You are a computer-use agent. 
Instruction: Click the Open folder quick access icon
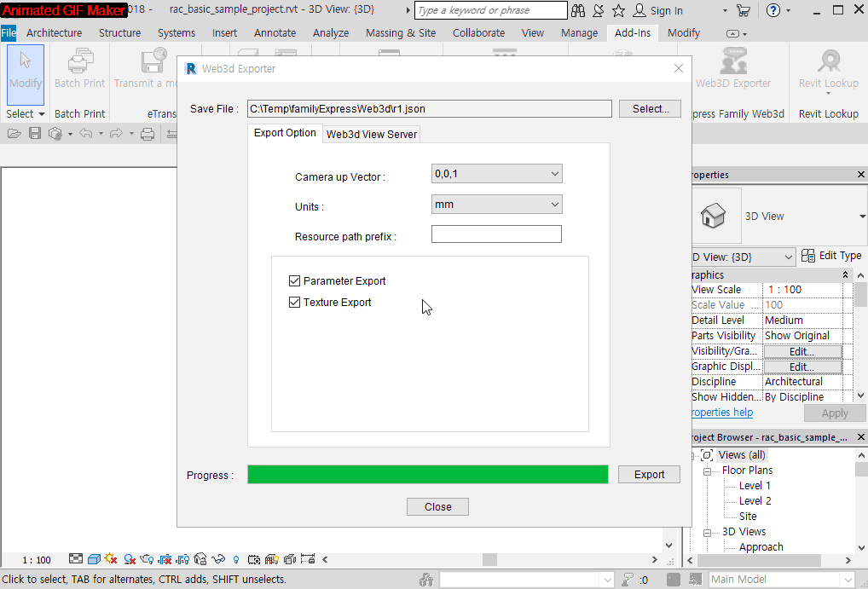point(14,134)
